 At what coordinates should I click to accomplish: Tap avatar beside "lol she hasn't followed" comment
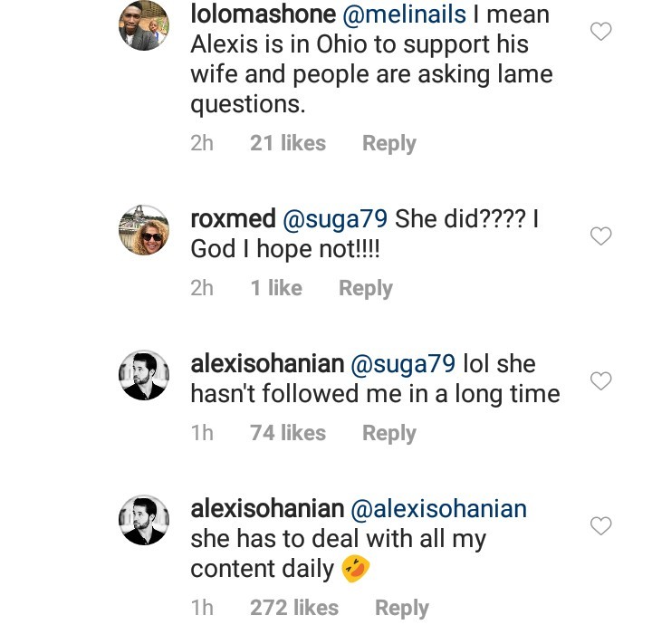click(x=144, y=375)
